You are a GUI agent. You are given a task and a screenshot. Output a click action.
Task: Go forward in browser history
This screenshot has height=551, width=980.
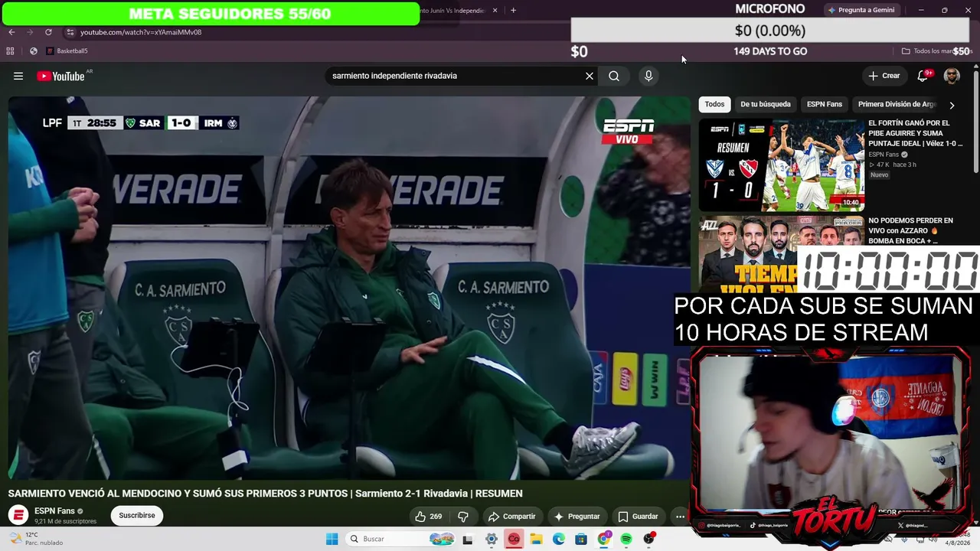[x=30, y=32]
